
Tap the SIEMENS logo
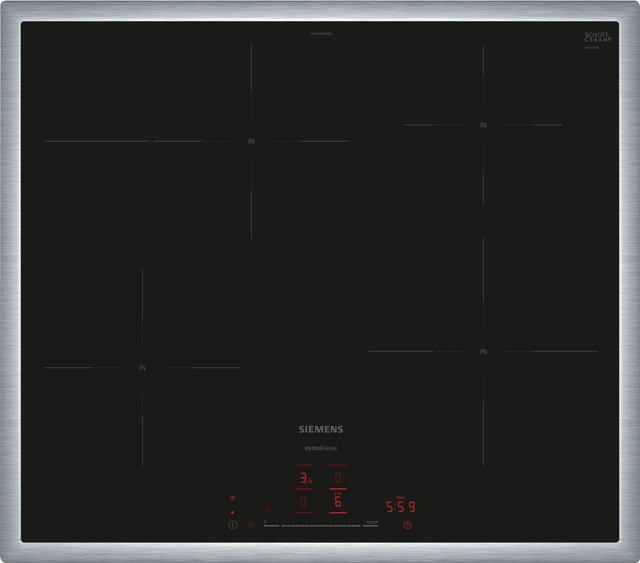click(321, 429)
